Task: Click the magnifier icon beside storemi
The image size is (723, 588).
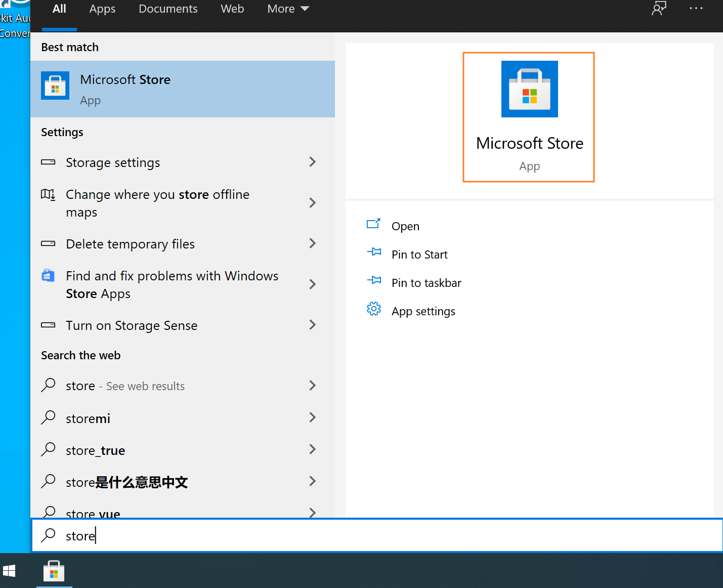Action: [48, 417]
